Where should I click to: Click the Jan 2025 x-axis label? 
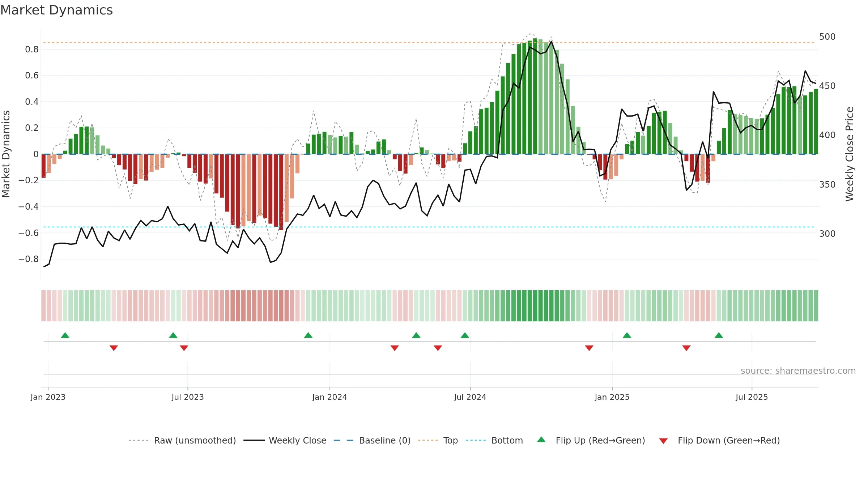coord(612,397)
